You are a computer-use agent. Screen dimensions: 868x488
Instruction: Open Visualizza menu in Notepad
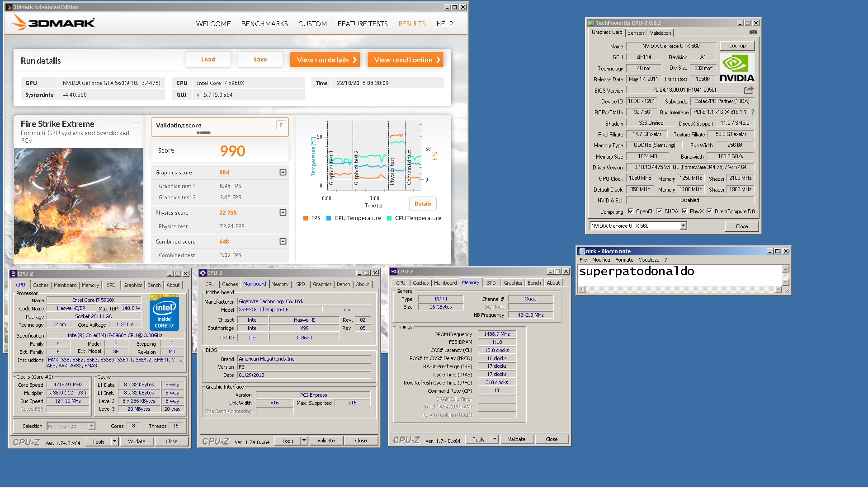pos(649,260)
